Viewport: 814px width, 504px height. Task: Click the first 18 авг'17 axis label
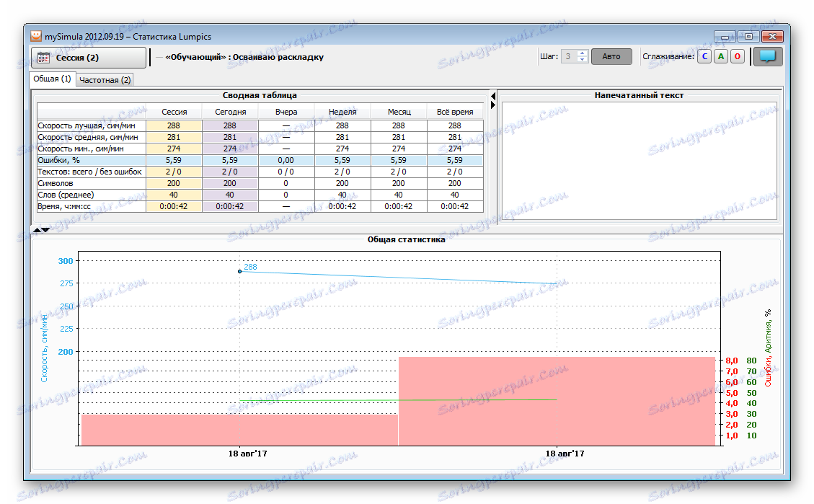tap(247, 454)
